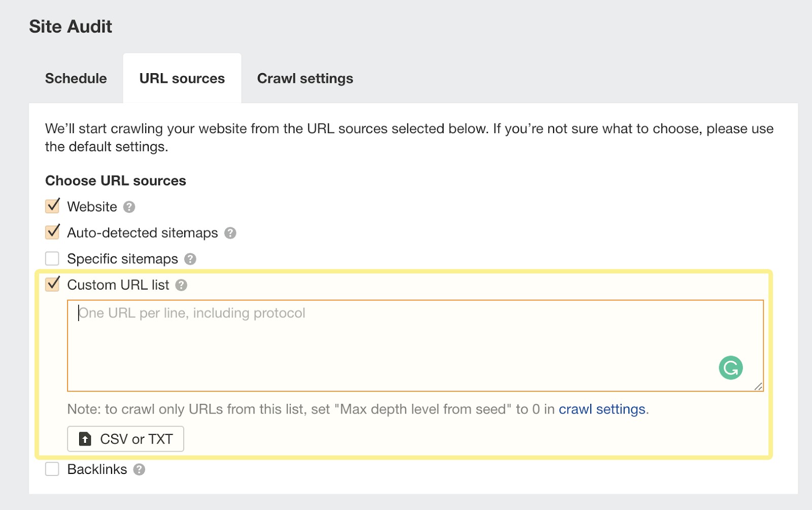Open the Website help tooltip icon
The width and height of the screenshot is (812, 510).
pyautogui.click(x=129, y=207)
